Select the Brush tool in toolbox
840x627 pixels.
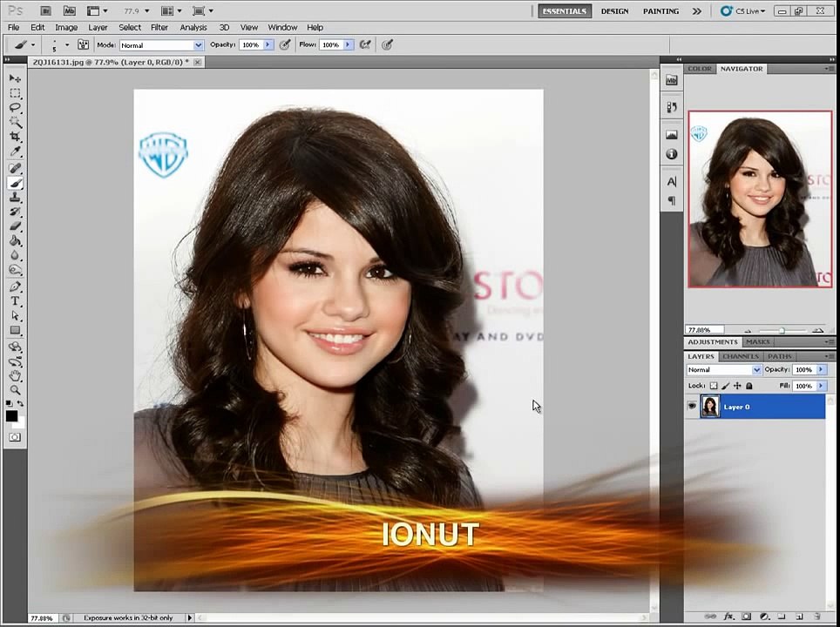(x=15, y=183)
